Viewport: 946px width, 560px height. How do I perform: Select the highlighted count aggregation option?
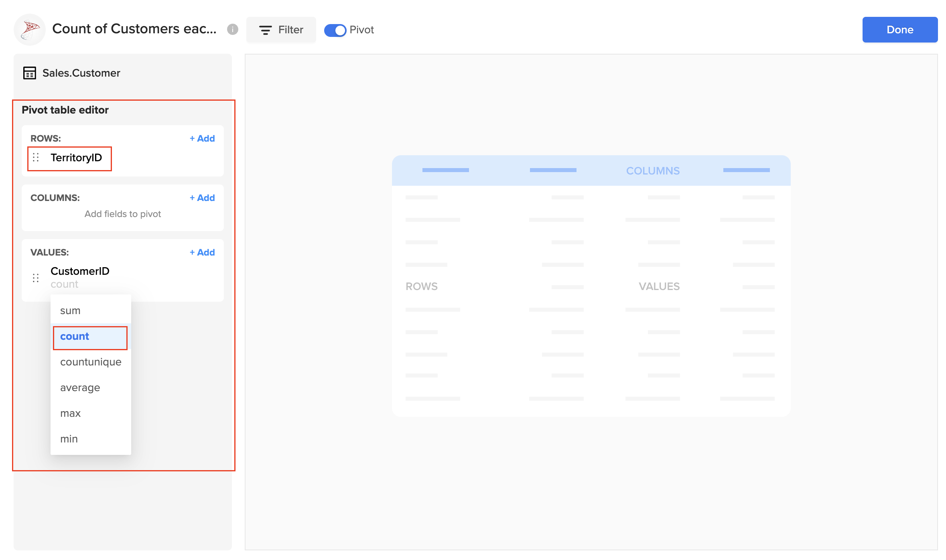tap(74, 337)
